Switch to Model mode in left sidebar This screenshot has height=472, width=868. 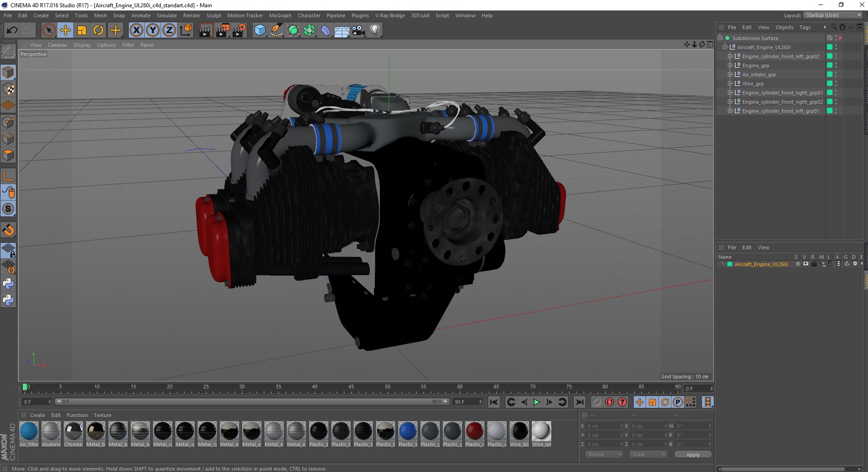(x=8, y=72)
